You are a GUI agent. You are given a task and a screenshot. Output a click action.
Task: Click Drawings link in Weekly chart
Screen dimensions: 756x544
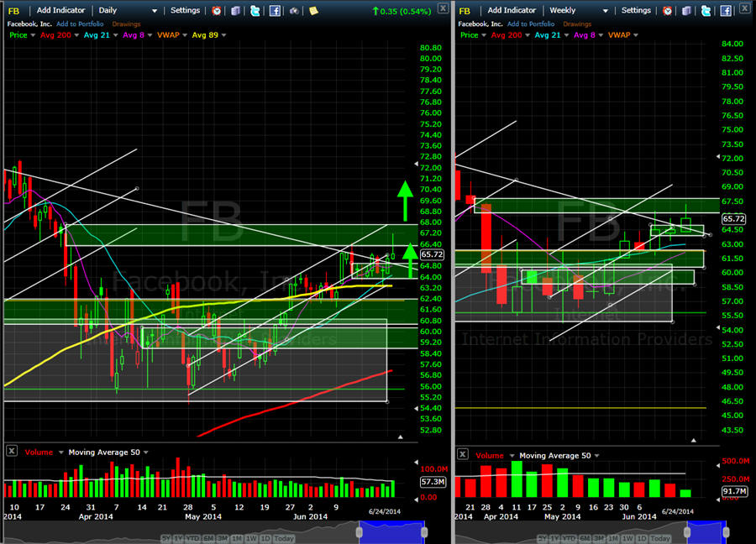point(577,24)
